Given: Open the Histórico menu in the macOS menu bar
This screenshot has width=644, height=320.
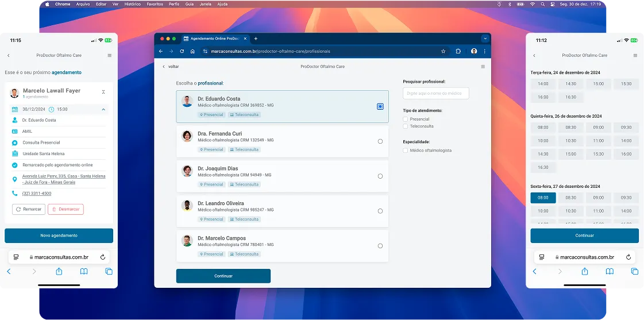Looking at the screenshot, I should 132,4.
